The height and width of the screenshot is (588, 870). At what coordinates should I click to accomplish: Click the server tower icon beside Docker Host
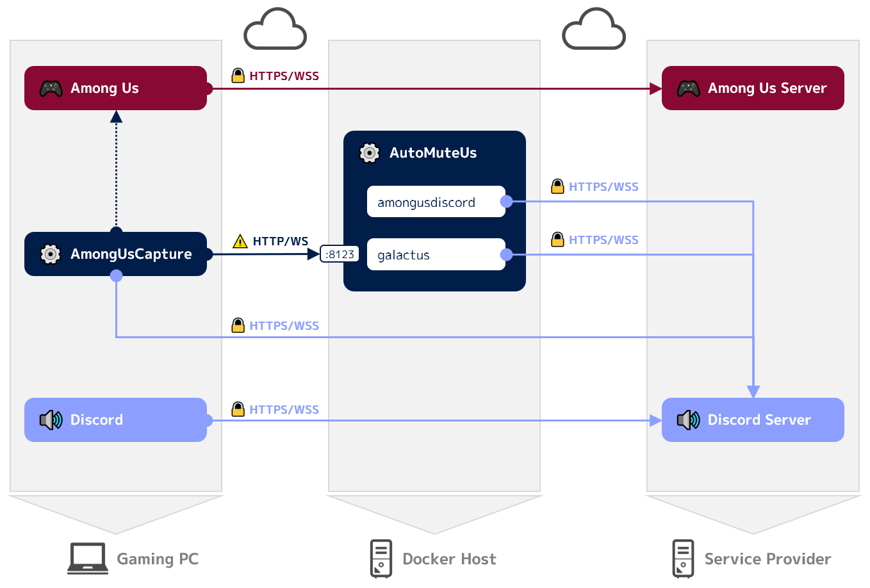pyautogui.click(x=381, y=559)
